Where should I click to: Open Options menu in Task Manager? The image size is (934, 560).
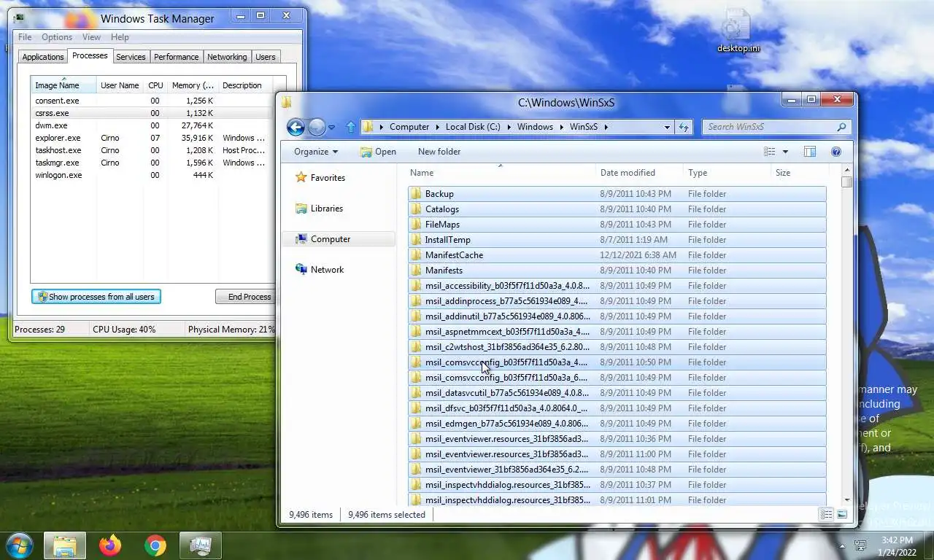(57, 37)
